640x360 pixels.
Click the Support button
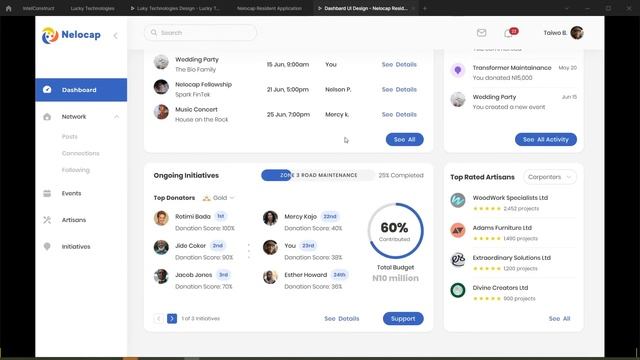click(403, 319)
